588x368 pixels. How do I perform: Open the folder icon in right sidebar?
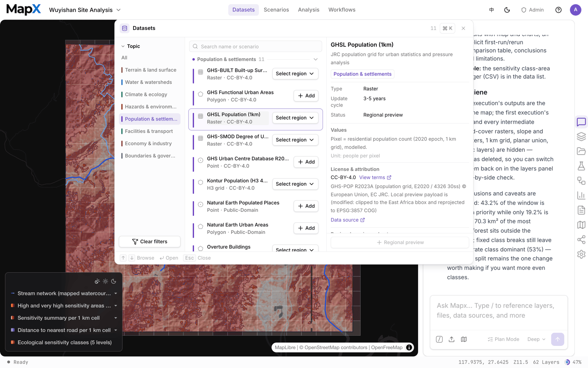581,151
